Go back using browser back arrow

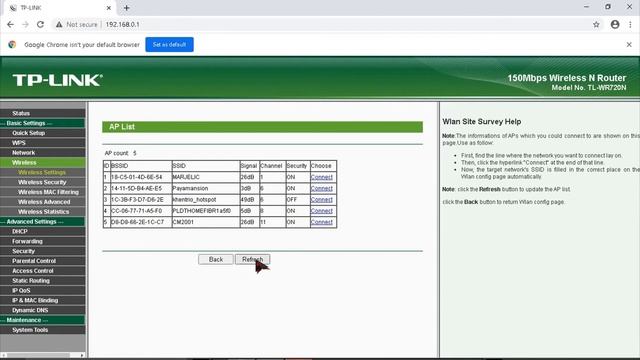tap(11, 24)
